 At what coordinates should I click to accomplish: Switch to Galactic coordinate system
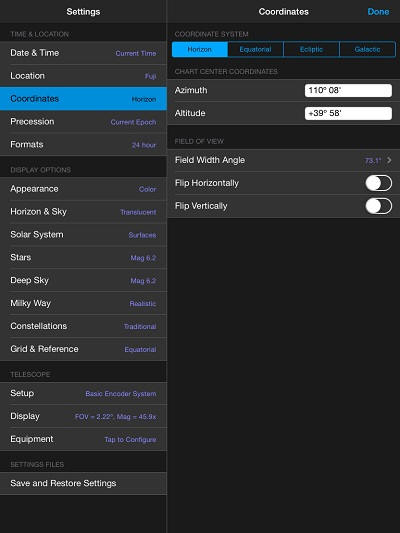pos(367,49)
